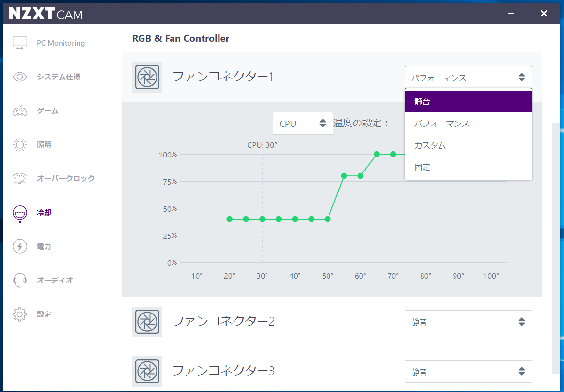Click the fan curve point at 70°
564x392 pixels.
[x=393, y=154]
